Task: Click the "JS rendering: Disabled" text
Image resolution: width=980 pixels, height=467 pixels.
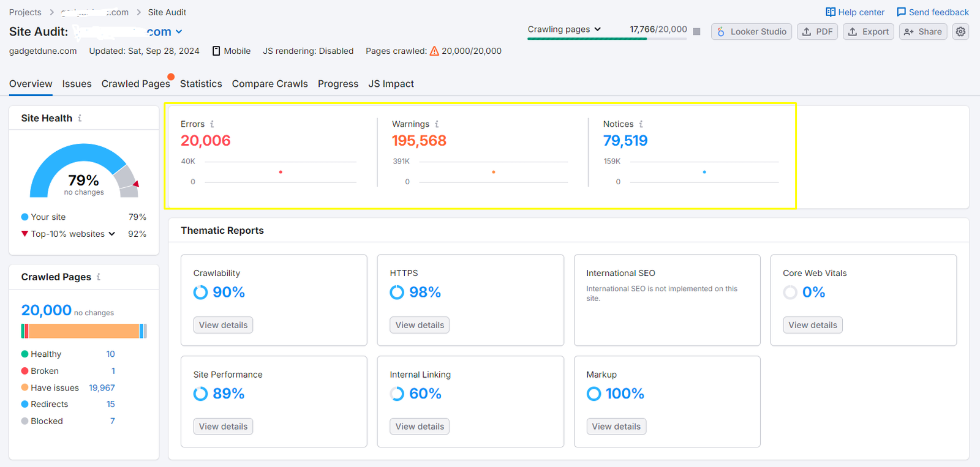Action: (x=308, y=51)
